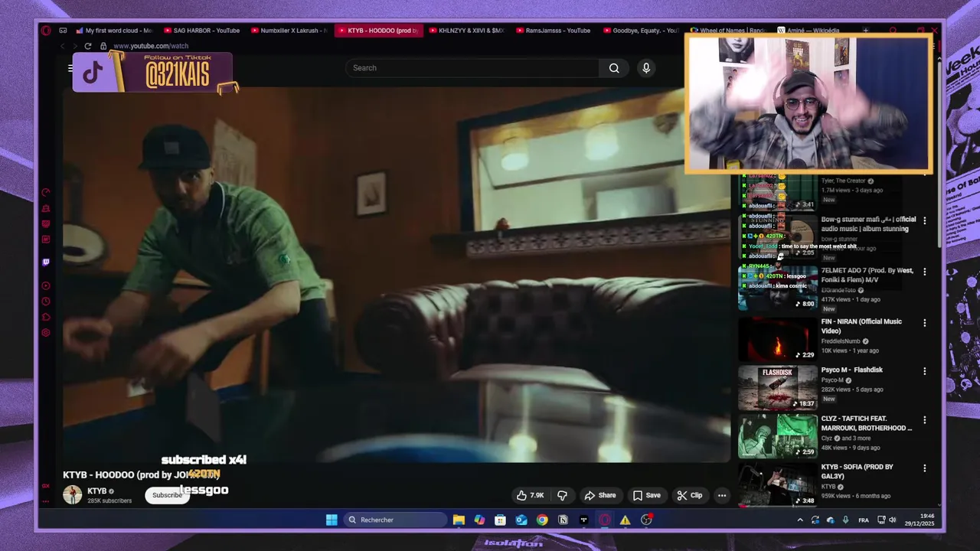Open options for CLYZ - TAFTICH video
The height and width of the screenshot is (551, 980).
point(924,420)
